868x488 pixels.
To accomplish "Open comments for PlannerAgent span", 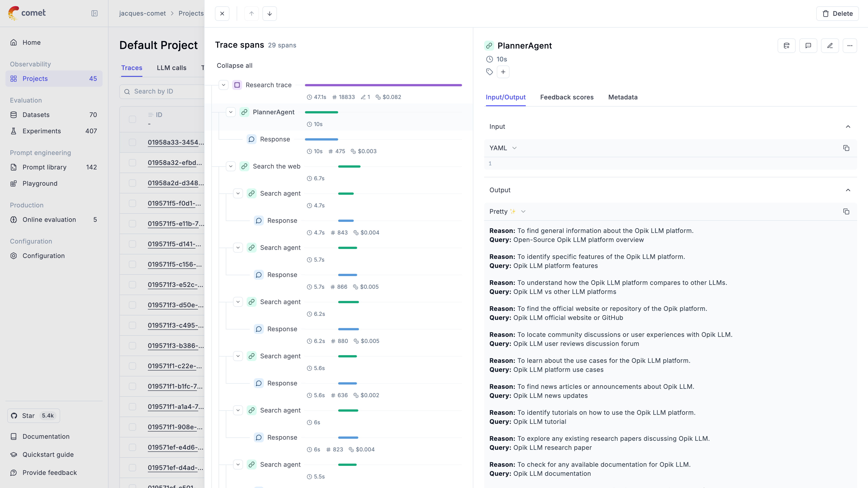I will pyautogui.click(x=808, y=45).
